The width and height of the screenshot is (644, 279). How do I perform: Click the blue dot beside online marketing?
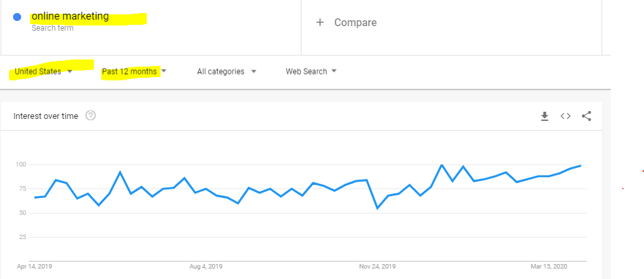(x=17, y=17)
